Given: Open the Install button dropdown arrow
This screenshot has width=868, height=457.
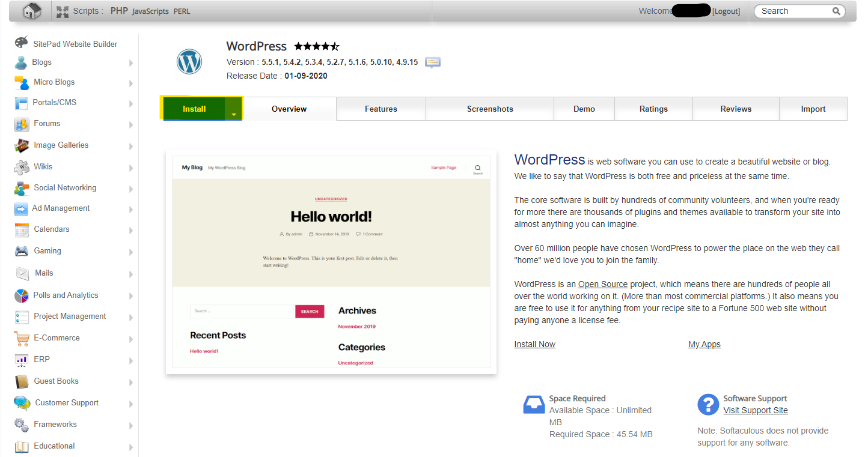Looking at the screenshot, I should (233, 109).
